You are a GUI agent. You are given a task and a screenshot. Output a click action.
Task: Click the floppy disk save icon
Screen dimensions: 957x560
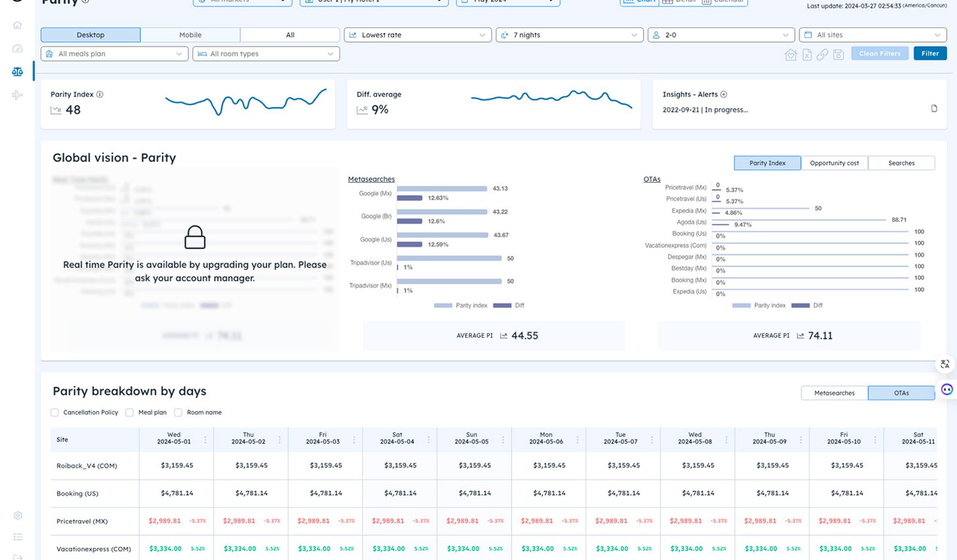pyautogui.click(x=839, y=54)
